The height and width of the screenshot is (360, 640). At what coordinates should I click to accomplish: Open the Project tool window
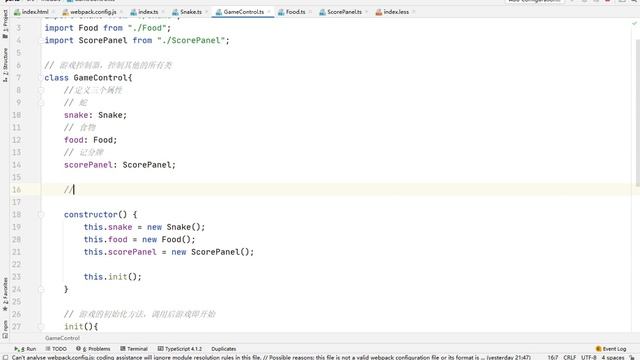(5, 24)
